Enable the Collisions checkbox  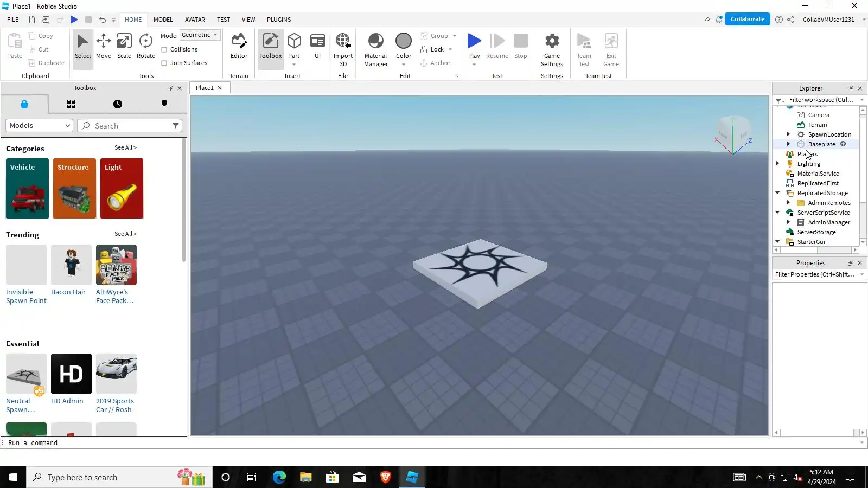click(164, 49)
